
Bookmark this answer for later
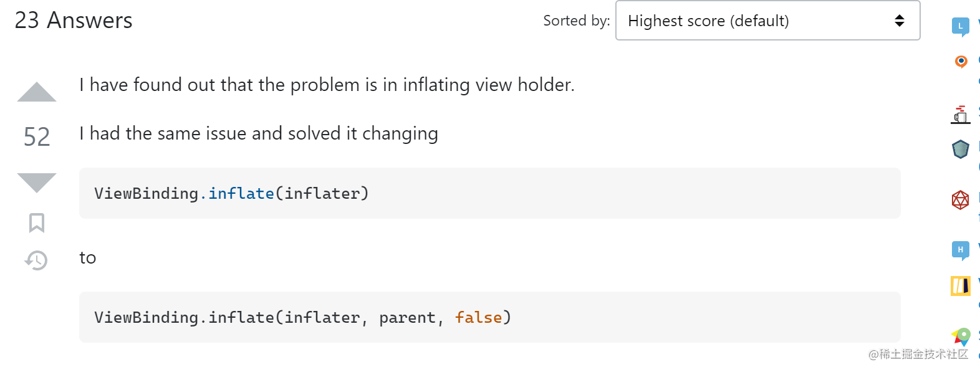(36, 222)
